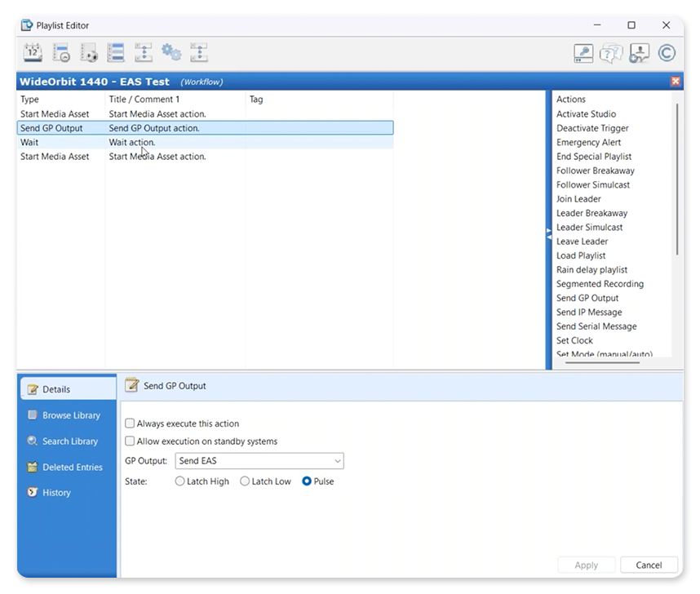This screenshot has width=700, height=594.
Task: Select Emergency Alert in Actions list
Action: 588,142
